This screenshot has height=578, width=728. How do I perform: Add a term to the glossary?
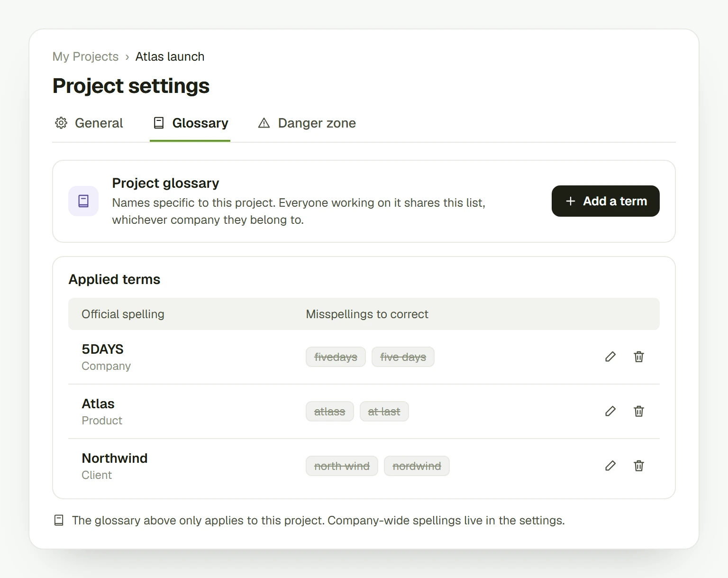pyautogui.click(x=606, y=201)
